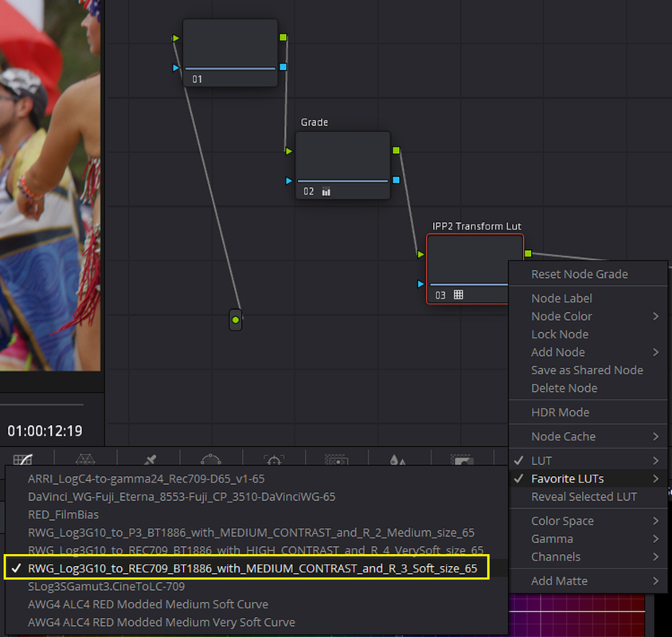Click the green source input dot

pos(236,320)
